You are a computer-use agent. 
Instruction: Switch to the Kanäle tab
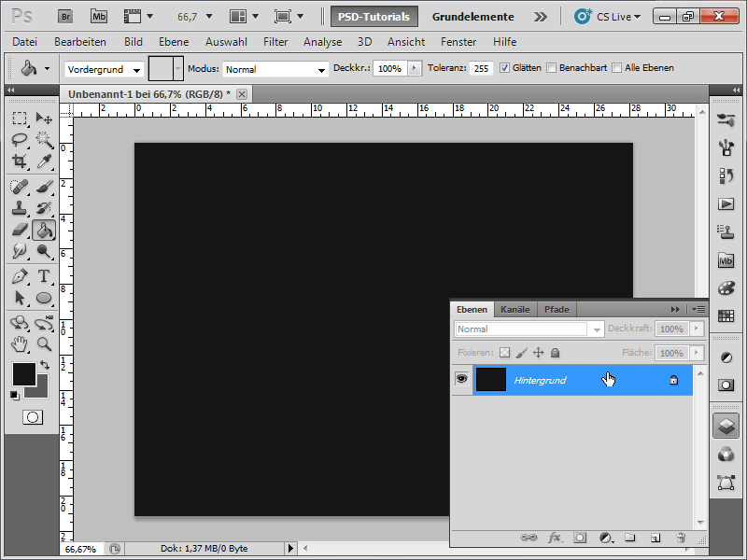[x=515, y=310]
